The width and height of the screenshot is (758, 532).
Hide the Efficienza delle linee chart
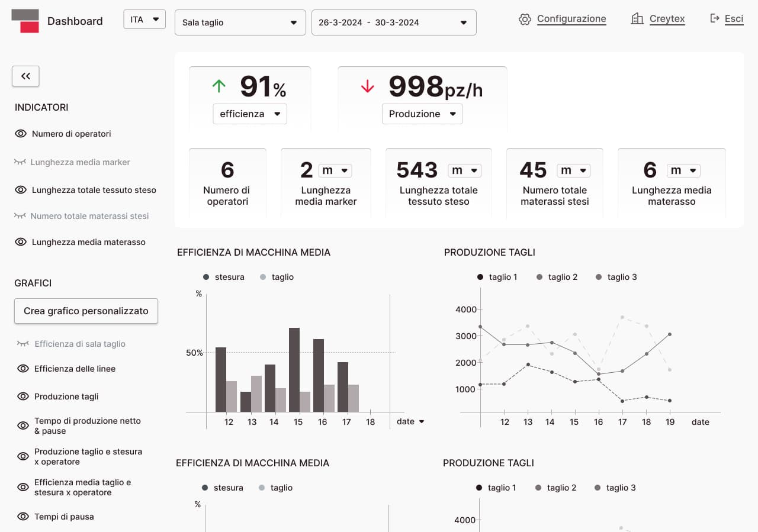[x=23, y=369]
